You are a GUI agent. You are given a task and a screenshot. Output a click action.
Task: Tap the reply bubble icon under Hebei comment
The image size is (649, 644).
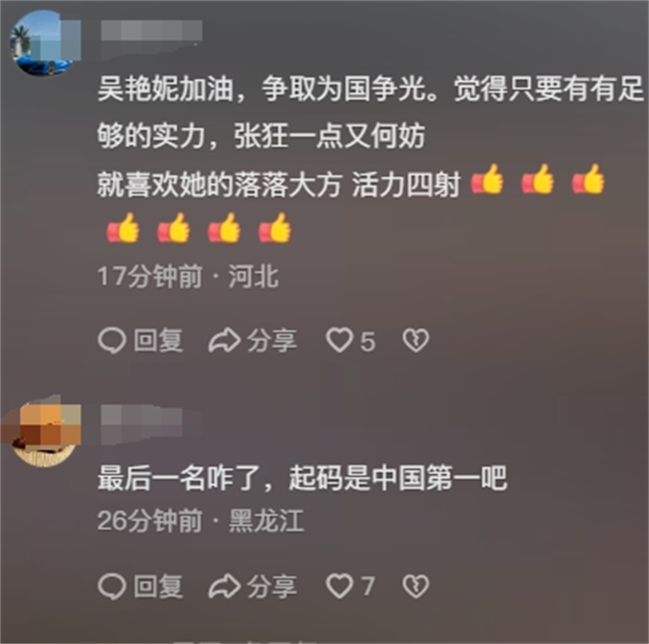click(112, 340)
